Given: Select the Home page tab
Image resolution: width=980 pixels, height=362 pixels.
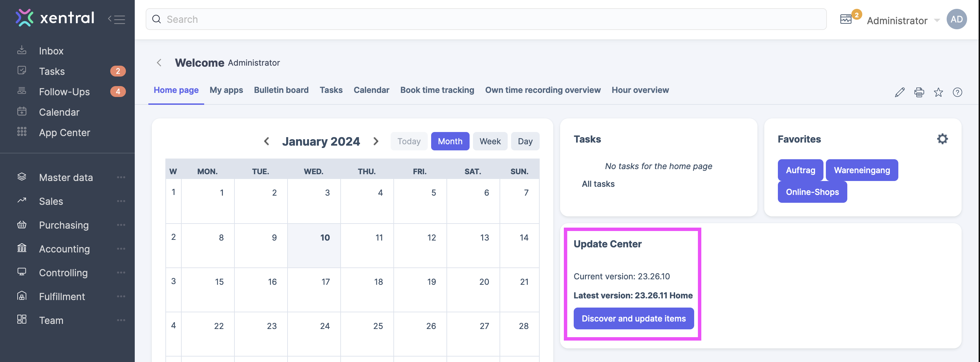Looking at the screenshot, I should (x=176, y=90).
